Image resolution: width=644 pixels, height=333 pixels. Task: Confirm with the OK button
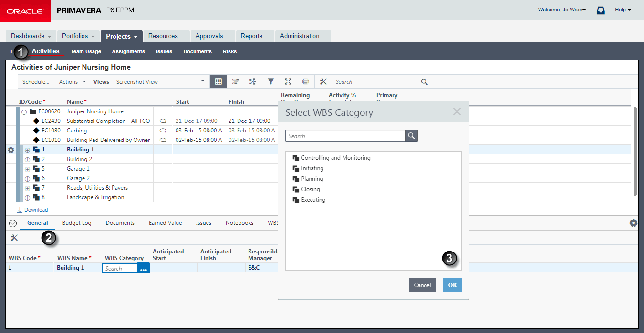[x=452, y=285]
